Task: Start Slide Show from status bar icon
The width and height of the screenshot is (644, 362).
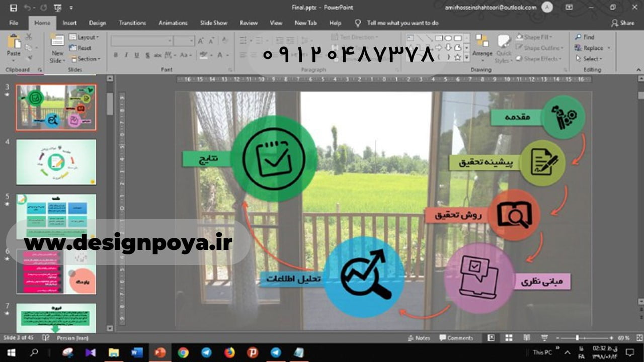Action: (x=544, y=338)
